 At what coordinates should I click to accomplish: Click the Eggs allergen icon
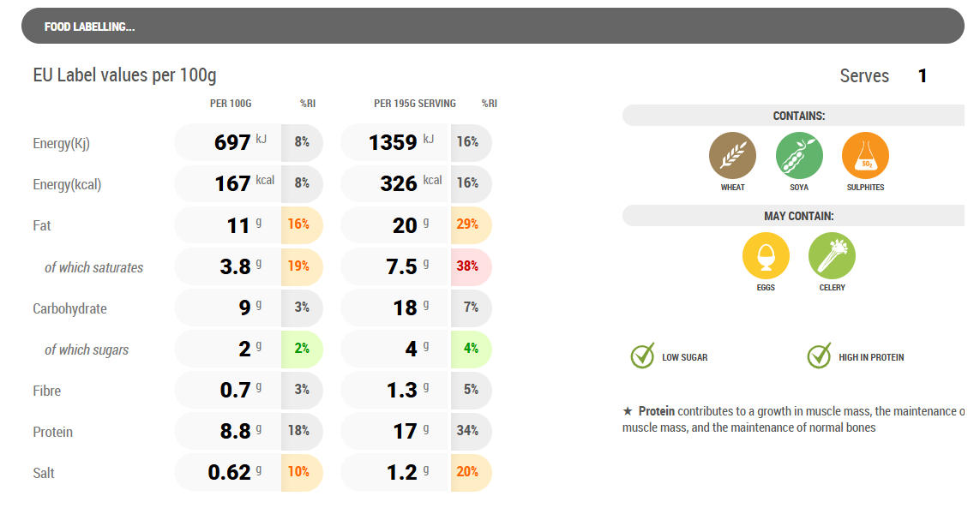766,256
